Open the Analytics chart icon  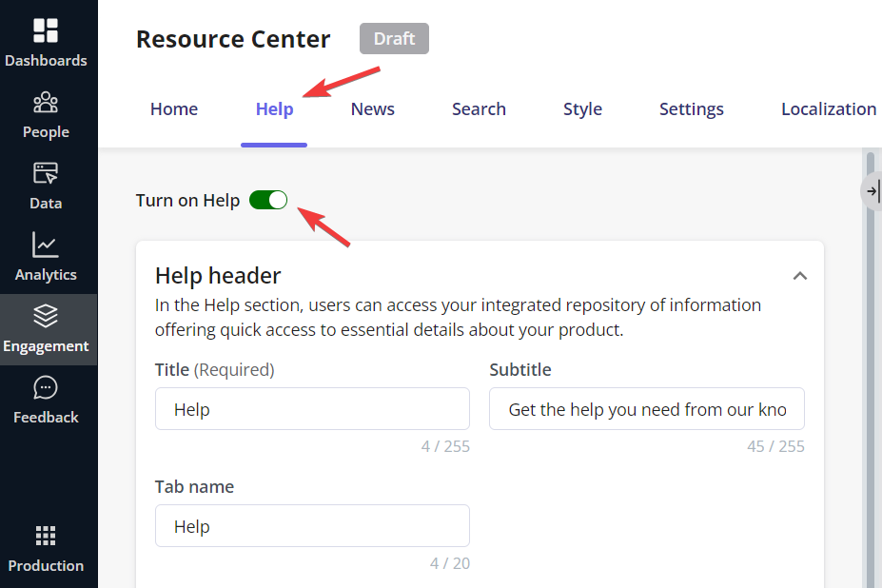46,245
